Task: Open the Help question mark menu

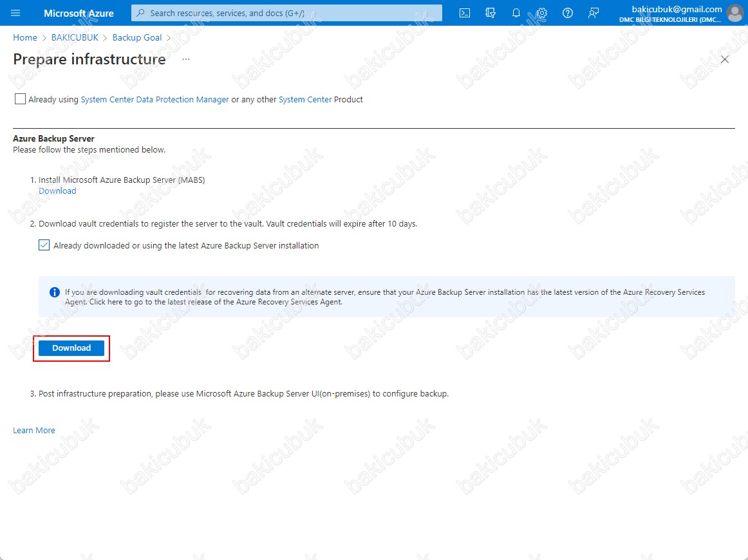Action: pos(568,13)
